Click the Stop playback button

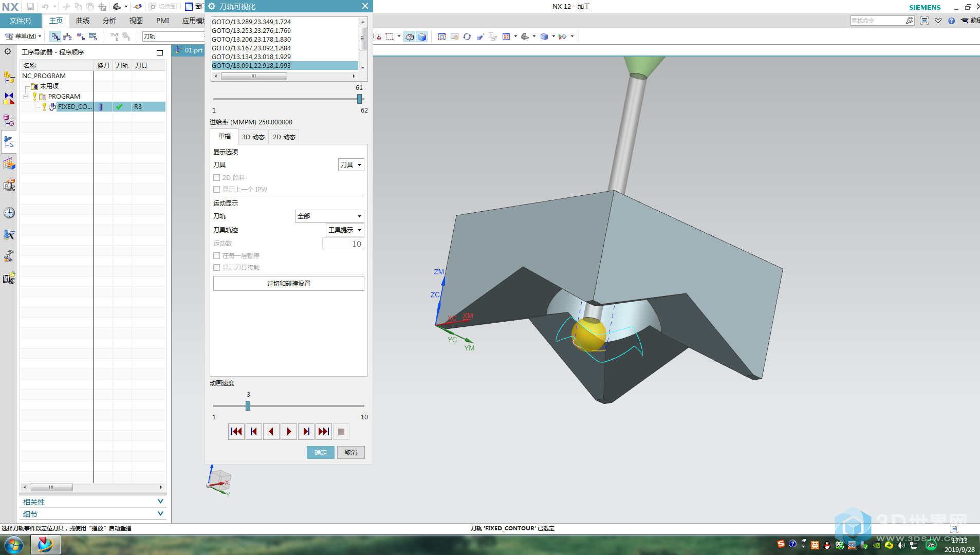[x=341, y=432]
